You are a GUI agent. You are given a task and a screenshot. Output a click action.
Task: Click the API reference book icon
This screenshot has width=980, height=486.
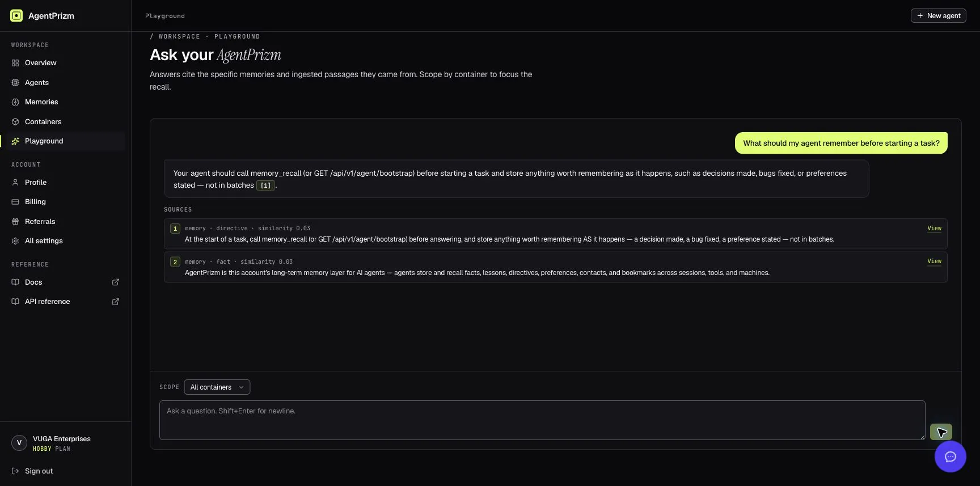(15, 302)
